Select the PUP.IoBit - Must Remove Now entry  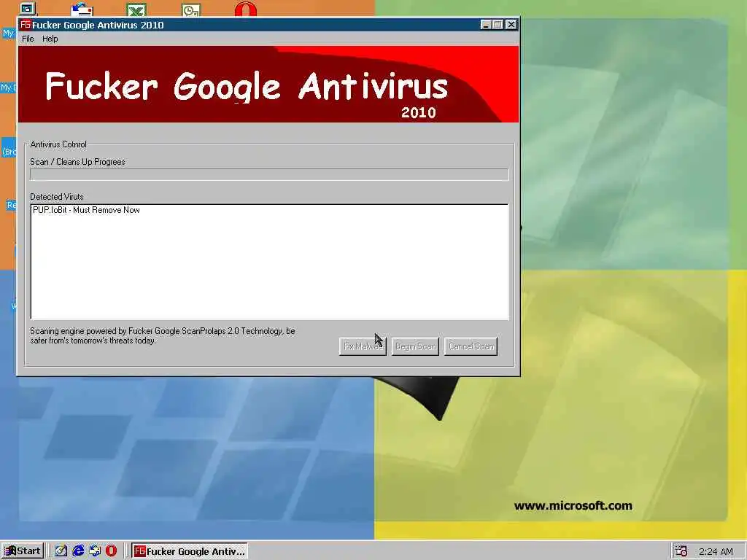point(86,210)
